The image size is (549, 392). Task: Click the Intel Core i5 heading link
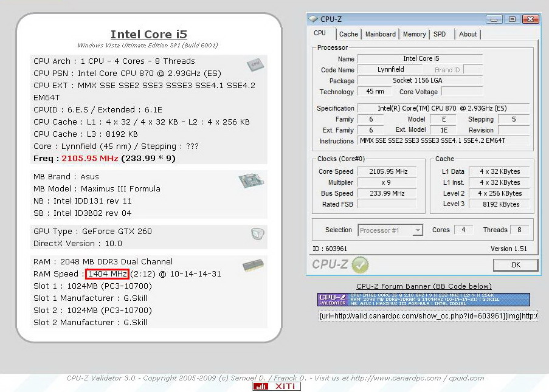tap(149, 34)
